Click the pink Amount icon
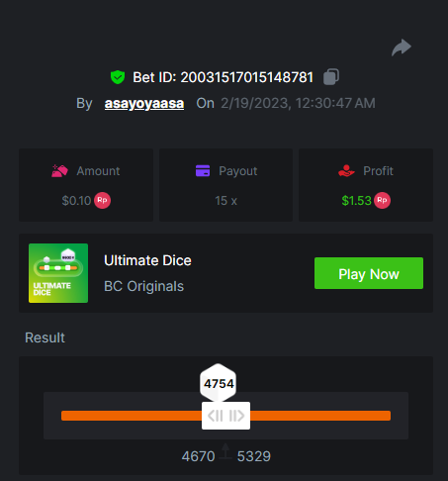 click(59, 171)
